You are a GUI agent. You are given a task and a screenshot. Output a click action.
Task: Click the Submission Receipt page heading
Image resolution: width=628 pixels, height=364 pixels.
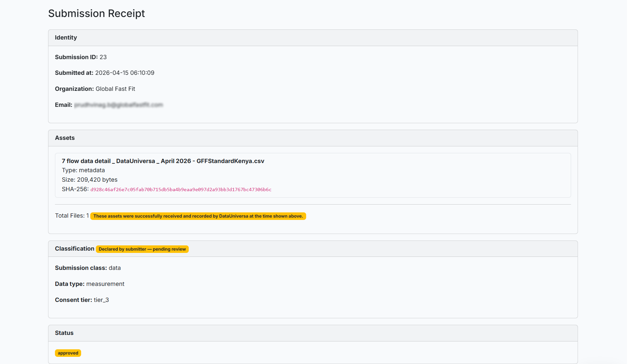pyautogui.click(x=96, y=13)
